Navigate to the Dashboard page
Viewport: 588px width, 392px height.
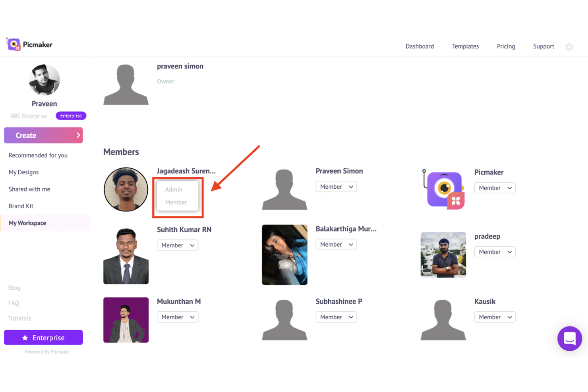tap(420, 46)
